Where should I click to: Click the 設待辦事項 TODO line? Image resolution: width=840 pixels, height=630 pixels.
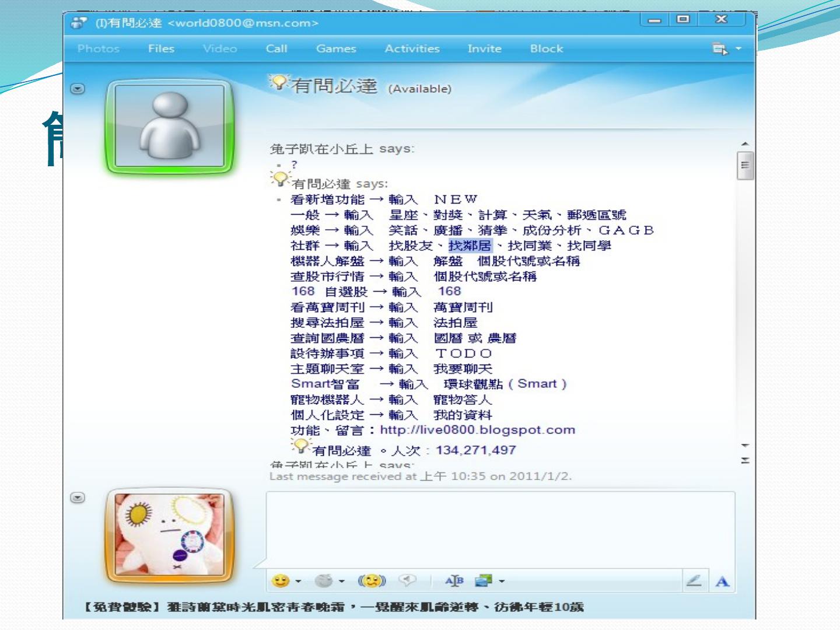pos(391,353)
